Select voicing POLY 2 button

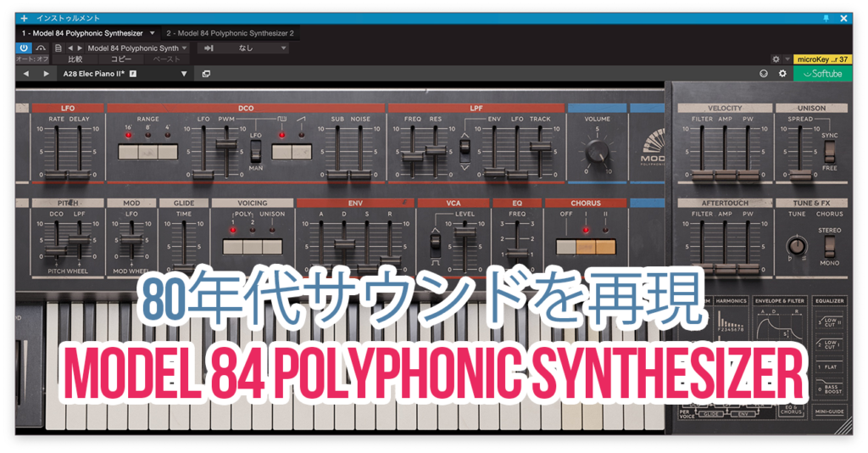(x=253, y=247)
